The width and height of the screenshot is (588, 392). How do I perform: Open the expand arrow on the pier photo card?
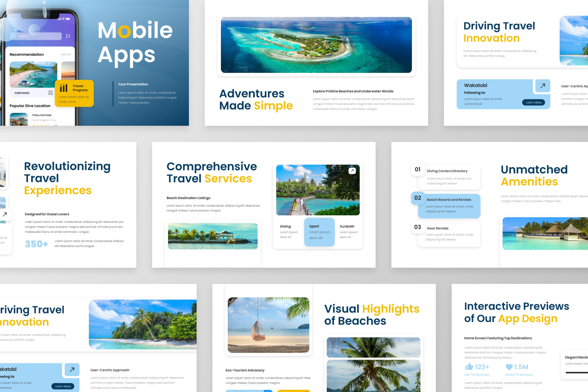coord(352,171)
